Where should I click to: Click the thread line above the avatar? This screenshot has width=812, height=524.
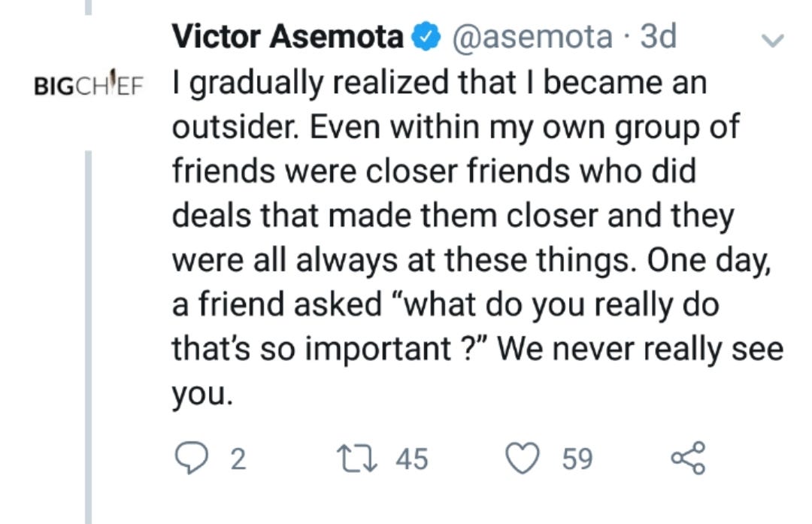tap(88, 8)
